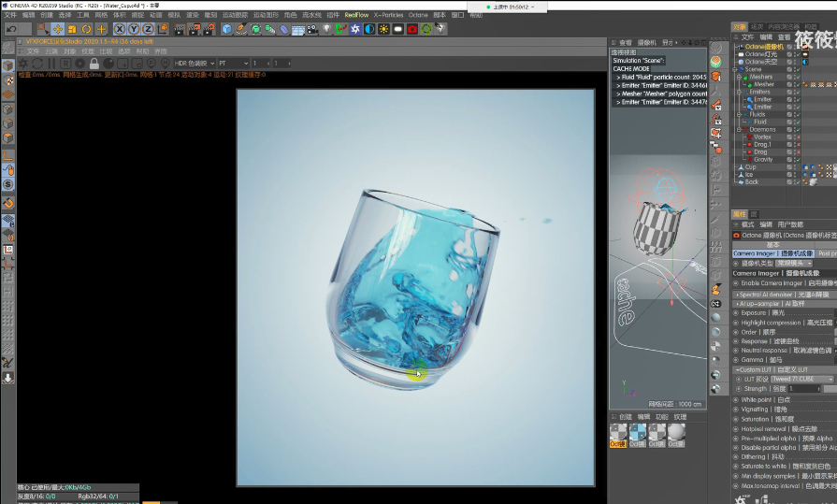Open the 摄像机类型 dropdown
Viewport: 837px width, 504px height.
click(794, 263)
